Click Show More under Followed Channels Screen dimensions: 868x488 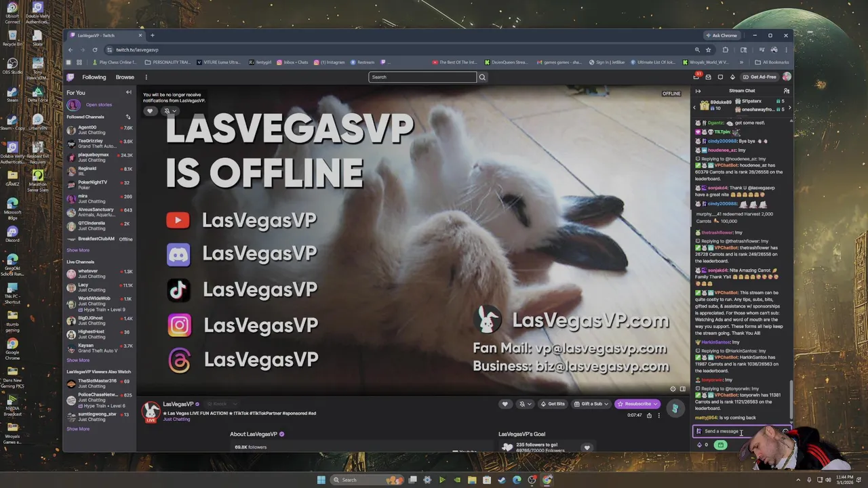pyautogui.click(x=78, y=250)
